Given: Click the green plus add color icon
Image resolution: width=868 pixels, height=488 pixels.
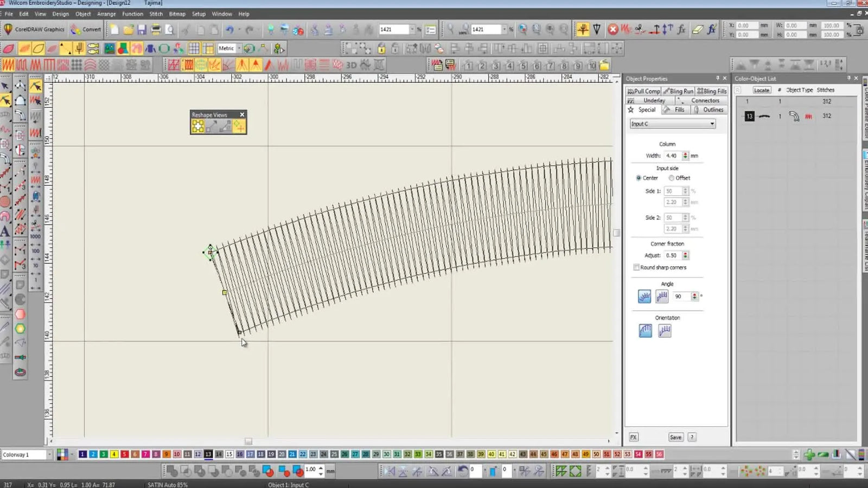Looking at the screenshot, I should (x=809, y=454).
